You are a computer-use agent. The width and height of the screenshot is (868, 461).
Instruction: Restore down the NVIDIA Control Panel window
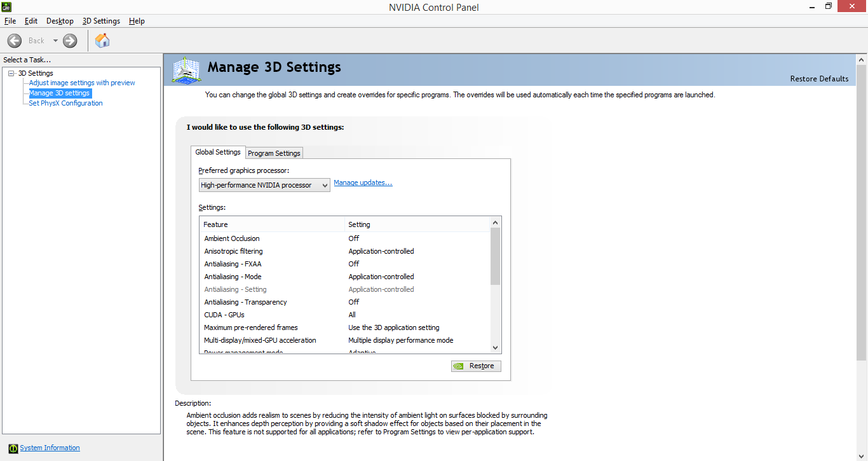click(829, 6)
